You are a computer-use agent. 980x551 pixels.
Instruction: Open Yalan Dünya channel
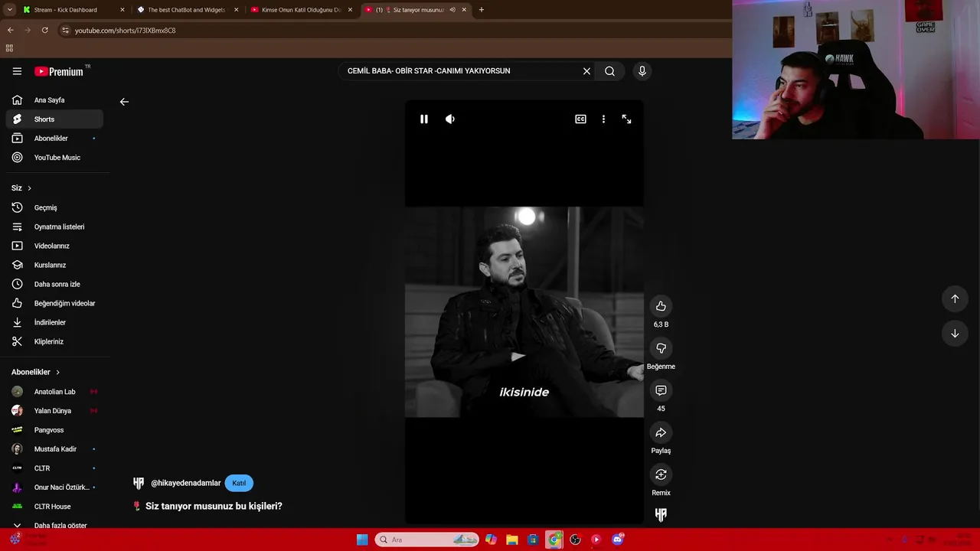coord(54,411)
